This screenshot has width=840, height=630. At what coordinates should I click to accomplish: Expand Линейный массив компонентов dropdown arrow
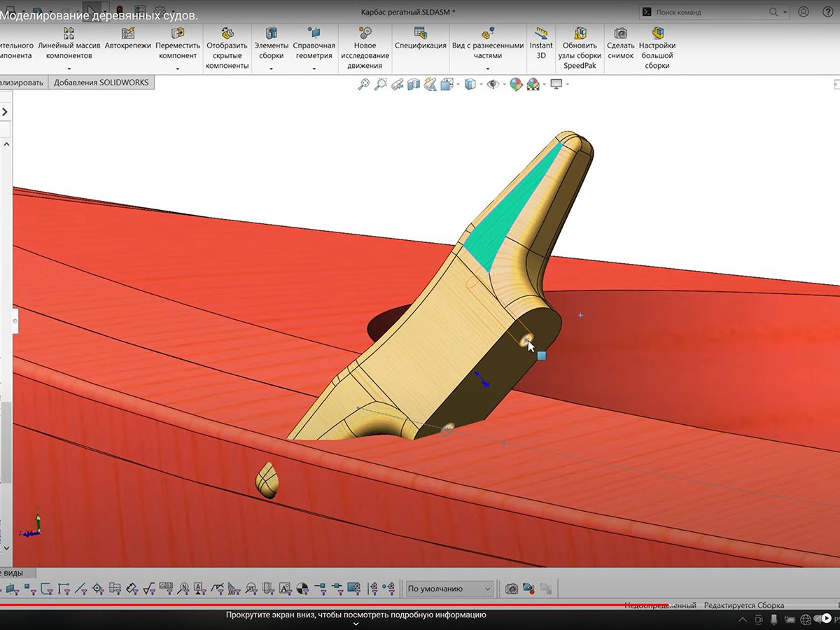click(x=69, y=69)
